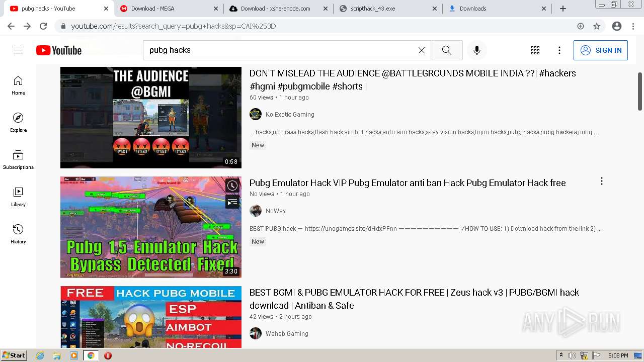Click Watch later icon on Pubg Emulator thumbnail

click(x=232, y=186)
